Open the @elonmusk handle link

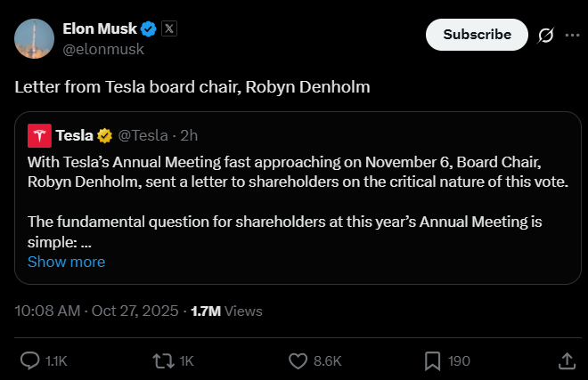(102, 50)
